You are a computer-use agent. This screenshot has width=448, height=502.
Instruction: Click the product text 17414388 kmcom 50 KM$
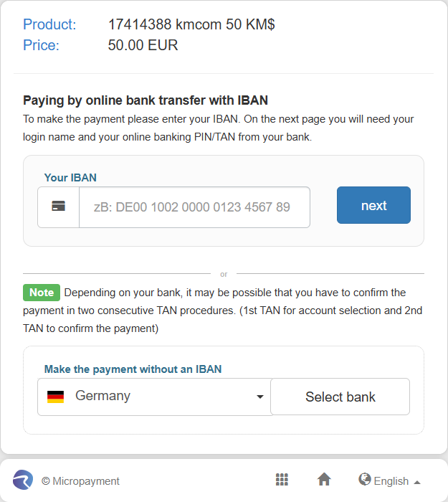point(191,24)
